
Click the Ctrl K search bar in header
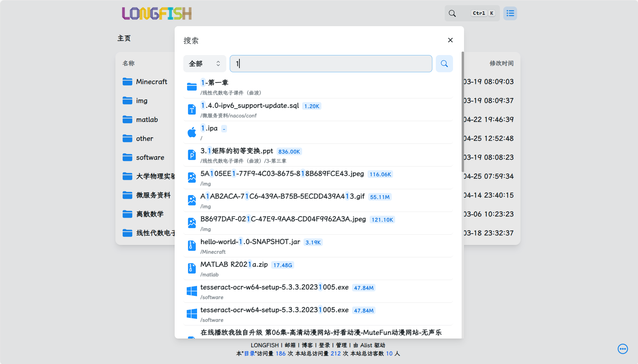[472, 13]
